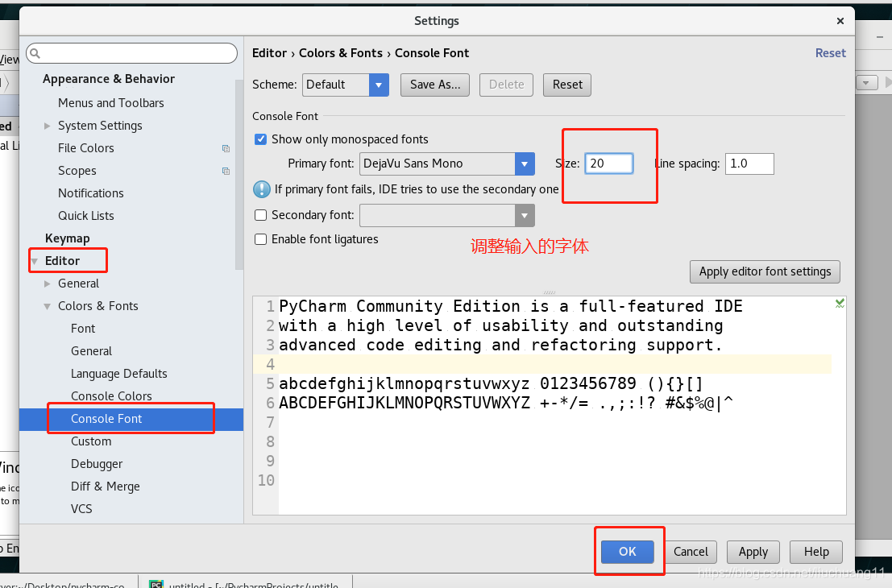
Task: Select General under Colors & Fonts
Action: [x=92, y=351]
